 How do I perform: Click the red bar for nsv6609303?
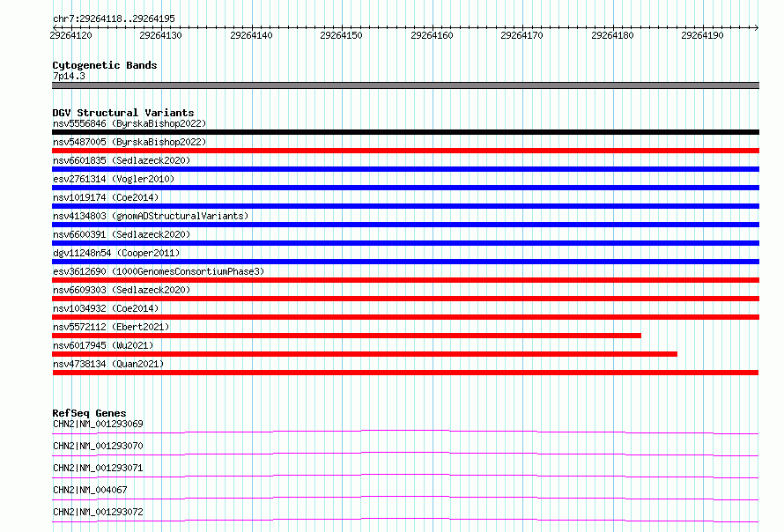click(405, 299)
